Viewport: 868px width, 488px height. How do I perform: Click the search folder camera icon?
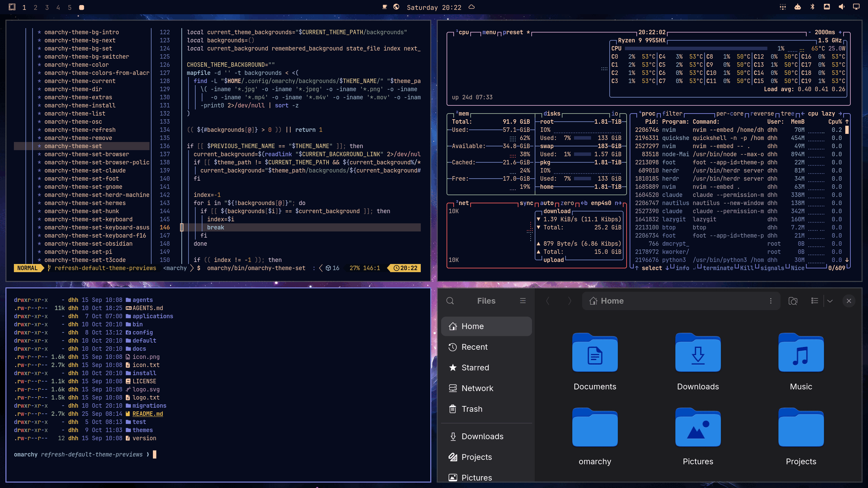tap(793, 301)
